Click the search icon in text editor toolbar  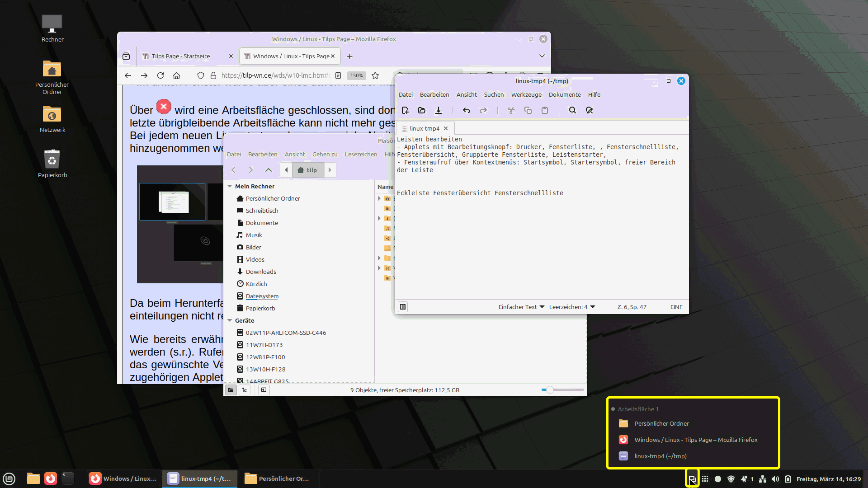tap(572, 110)
